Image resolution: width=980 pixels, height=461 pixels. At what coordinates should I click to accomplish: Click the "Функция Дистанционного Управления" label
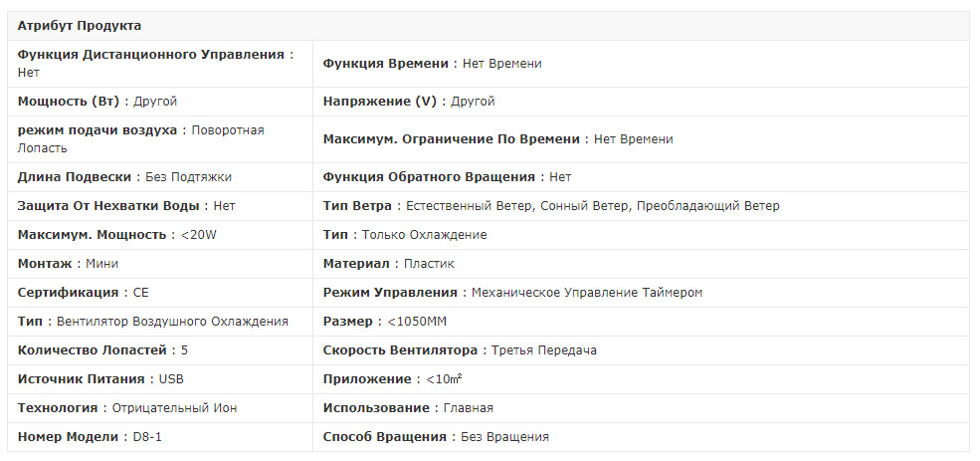(x=150, y=55)
